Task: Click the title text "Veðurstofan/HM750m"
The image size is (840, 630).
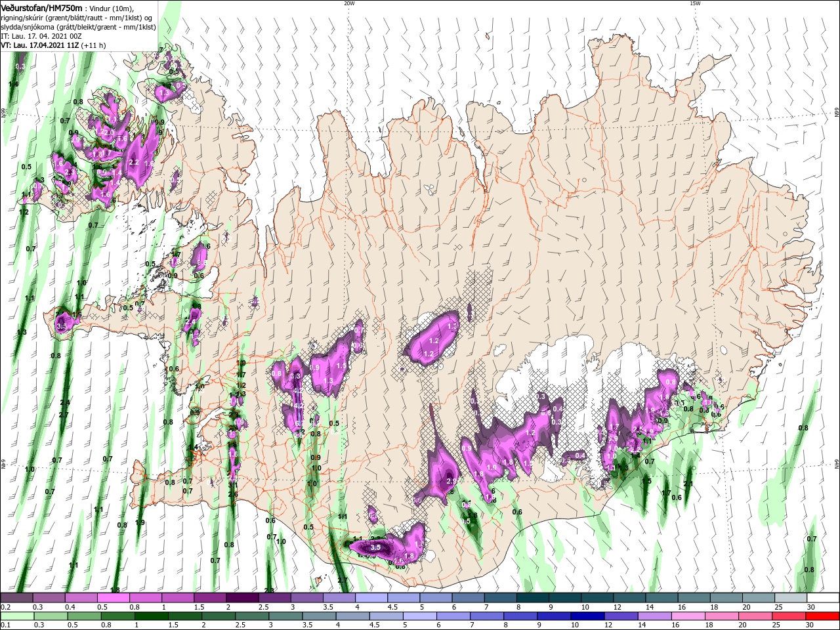Action: (41, 8)
